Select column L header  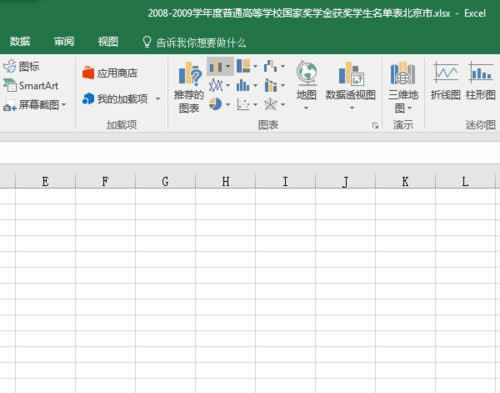point(465,182)
